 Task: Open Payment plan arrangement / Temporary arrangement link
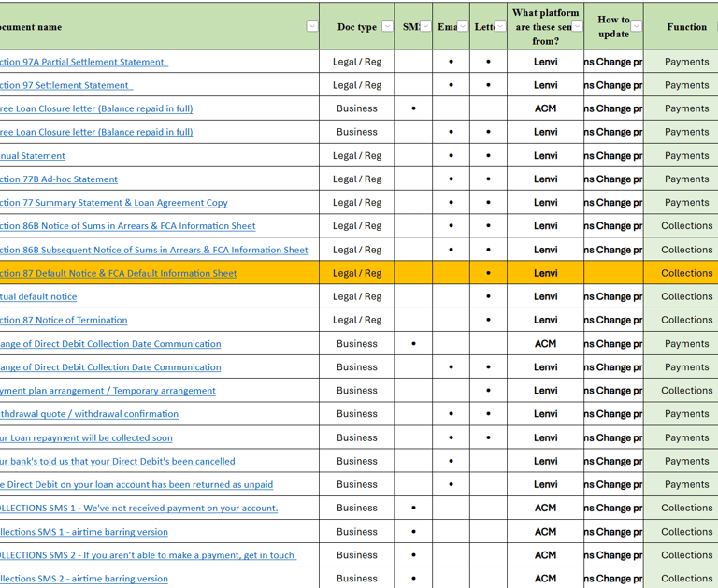[108, 390]
